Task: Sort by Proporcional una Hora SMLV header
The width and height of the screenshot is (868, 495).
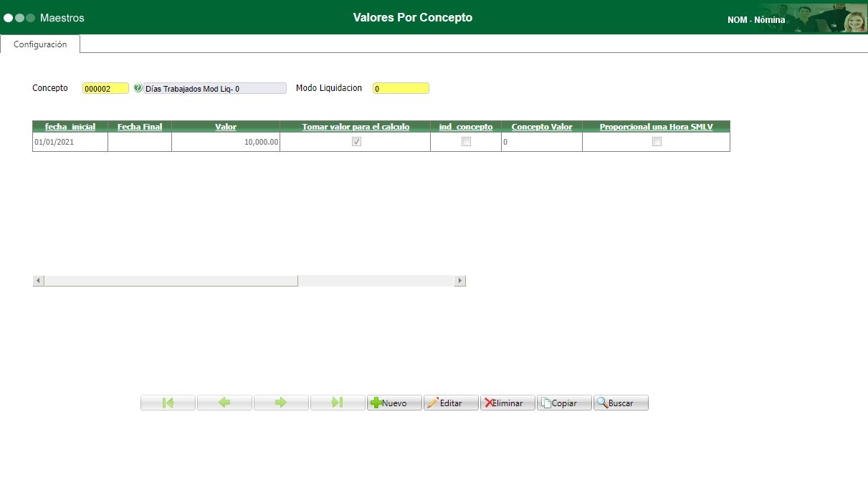Action: click(x=656, y=127)
